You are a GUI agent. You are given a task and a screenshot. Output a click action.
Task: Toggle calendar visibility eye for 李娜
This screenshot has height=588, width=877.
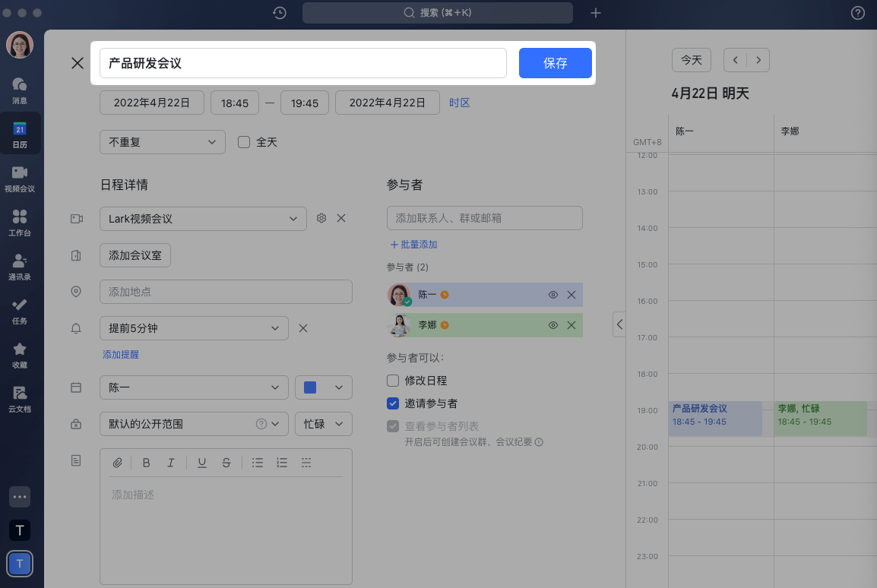point(552,324)
